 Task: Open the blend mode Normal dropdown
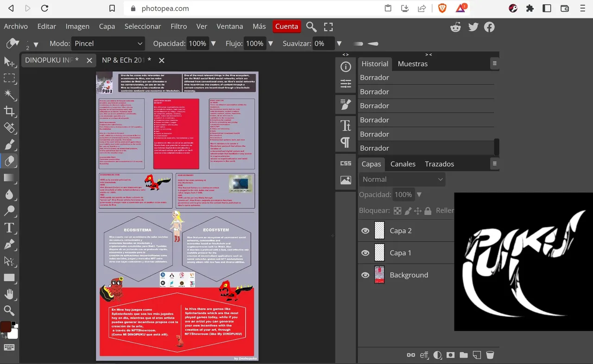click(x=402, y=179)
